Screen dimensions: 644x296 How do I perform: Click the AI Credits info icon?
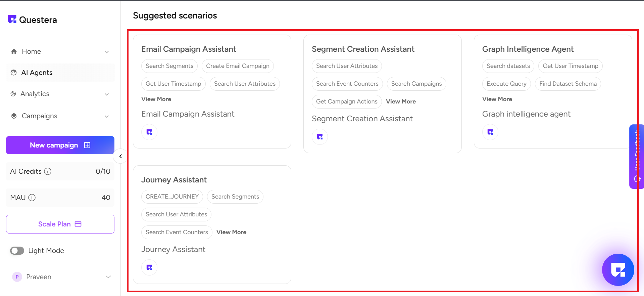click(x=48, y=171)
